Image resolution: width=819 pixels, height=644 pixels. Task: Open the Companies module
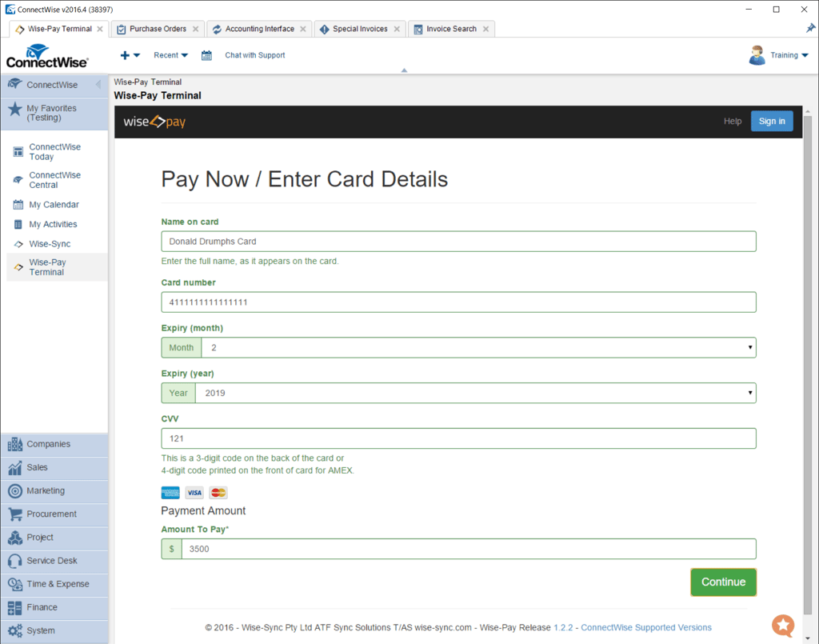[54, 445]
